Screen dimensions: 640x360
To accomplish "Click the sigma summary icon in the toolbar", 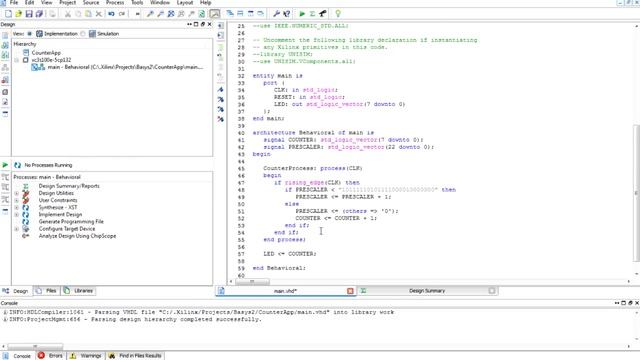I will coord(312,14).
